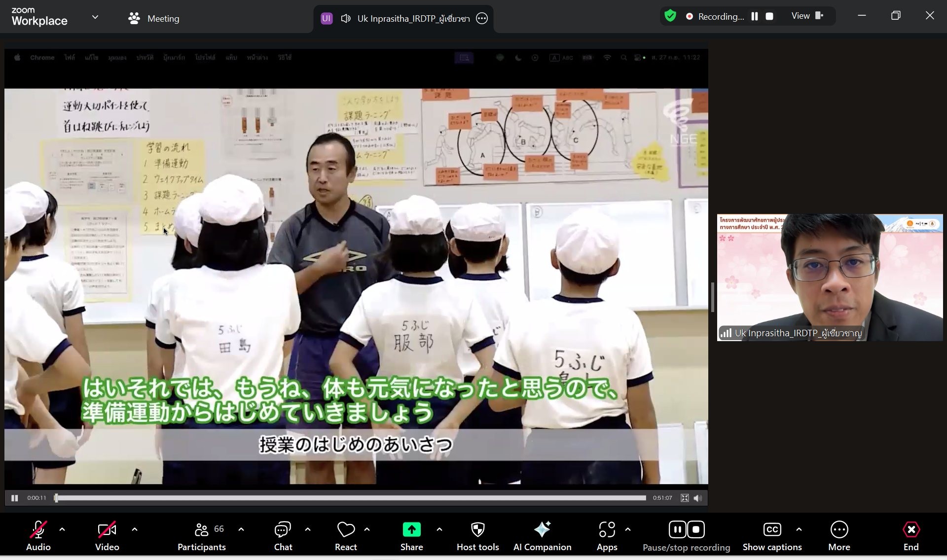Open Host tools shield icon

click(477, 535)
